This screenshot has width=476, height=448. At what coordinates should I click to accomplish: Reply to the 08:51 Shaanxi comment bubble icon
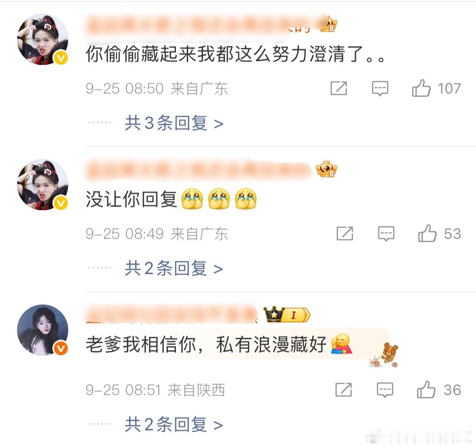pyautogui.click(x=385, y=390)
